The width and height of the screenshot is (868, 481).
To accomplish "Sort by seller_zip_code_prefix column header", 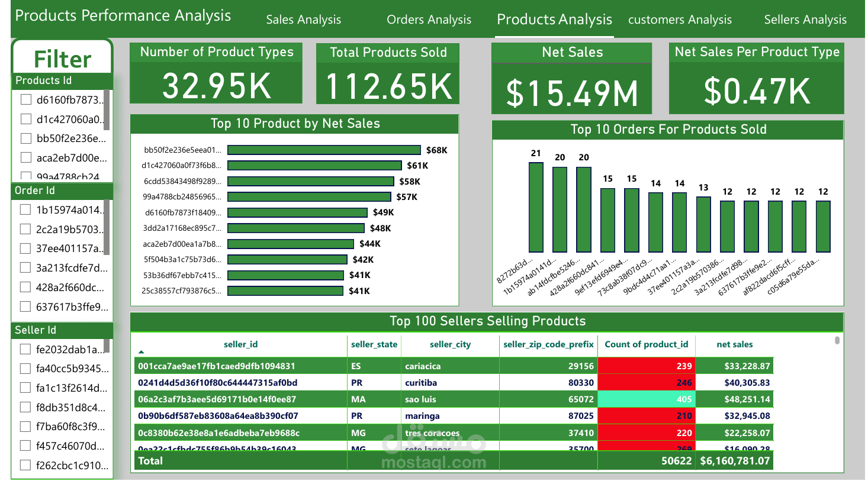I will click(548, 344).
